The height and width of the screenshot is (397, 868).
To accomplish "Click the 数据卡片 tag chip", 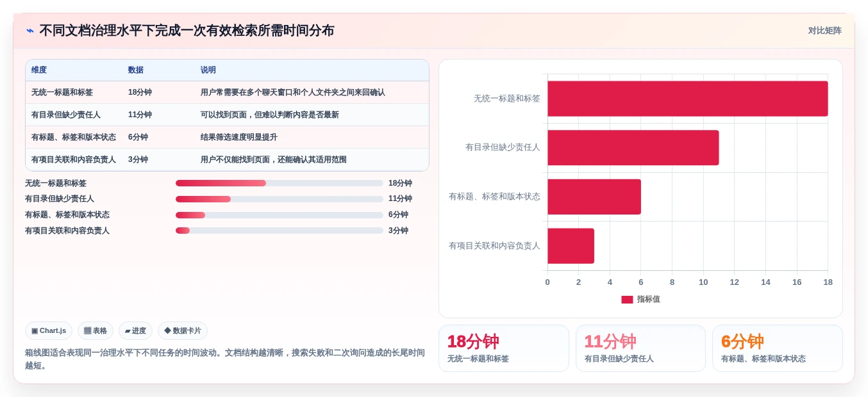I will (183, 331).
